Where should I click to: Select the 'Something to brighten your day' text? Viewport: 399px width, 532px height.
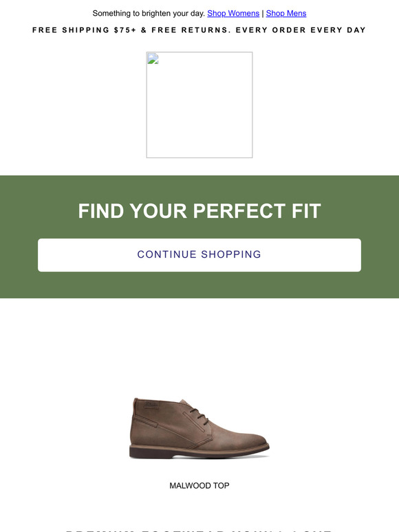pyautogui.click(x=149, y=13)
